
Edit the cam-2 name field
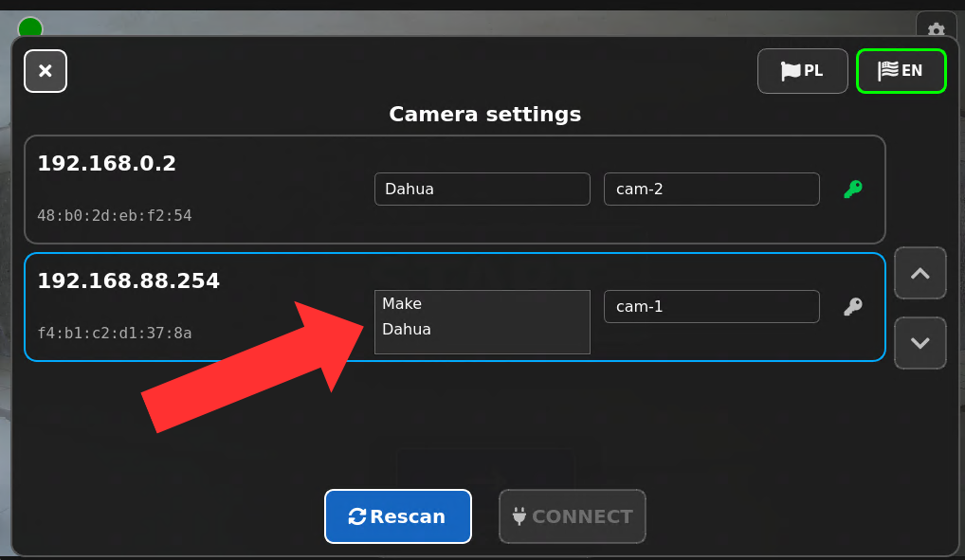[x=712, y=189]
